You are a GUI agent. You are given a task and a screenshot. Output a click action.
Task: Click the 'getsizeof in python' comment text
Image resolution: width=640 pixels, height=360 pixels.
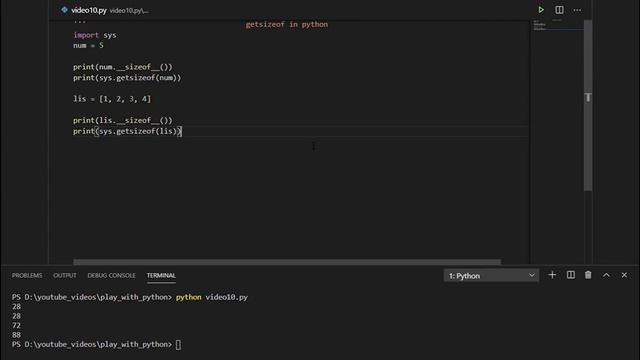tap(287, 24)
